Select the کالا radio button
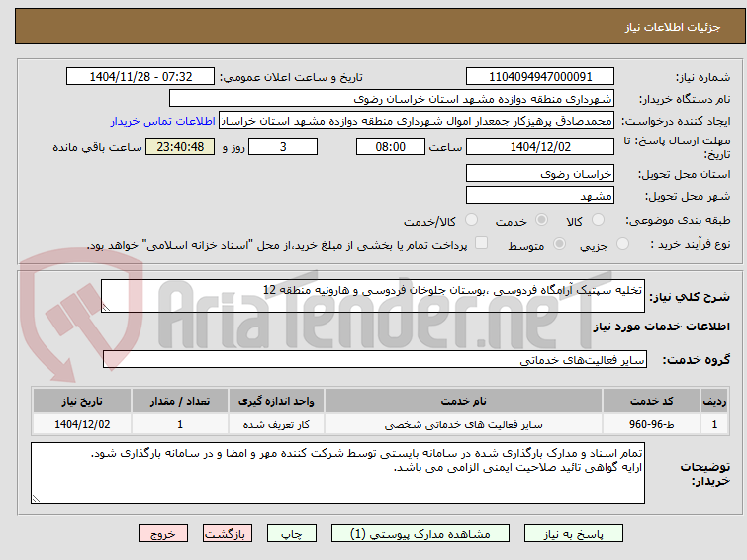The width and height of the screenshot is (747, 560). click(x=598, y=220)
